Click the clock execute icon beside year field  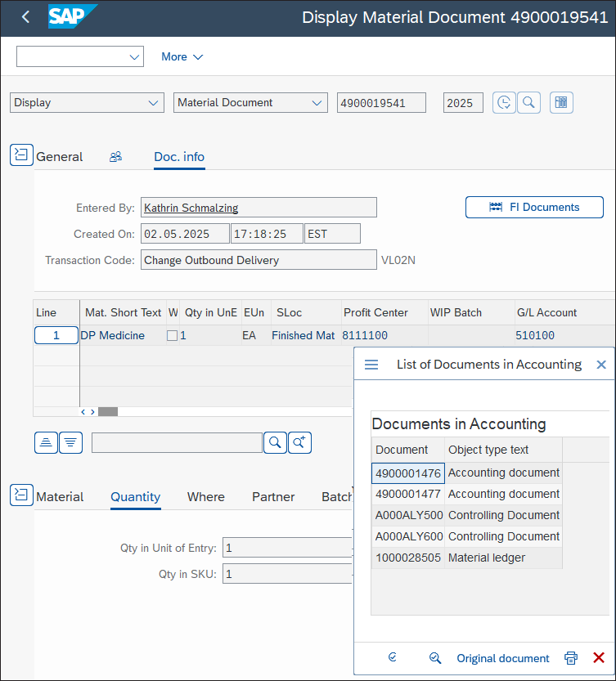point(504,102)
